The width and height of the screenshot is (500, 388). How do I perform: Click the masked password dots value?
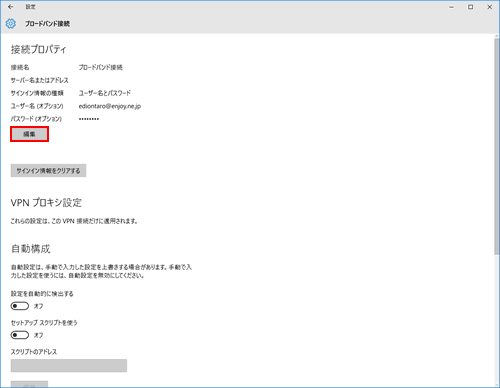pos(89,119)
